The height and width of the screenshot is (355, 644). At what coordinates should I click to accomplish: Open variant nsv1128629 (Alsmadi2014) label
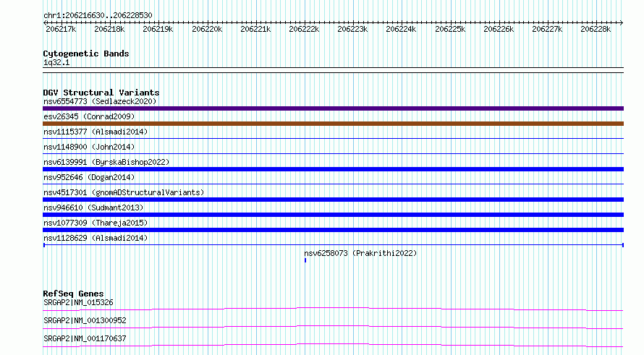click(96, 238)
